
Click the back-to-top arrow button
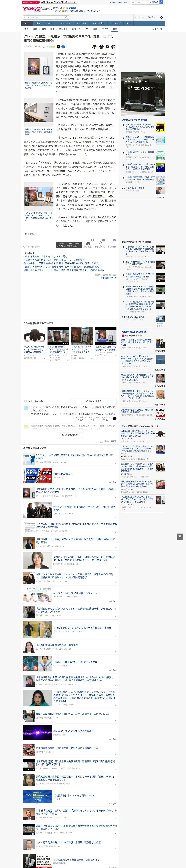point(180,537)
